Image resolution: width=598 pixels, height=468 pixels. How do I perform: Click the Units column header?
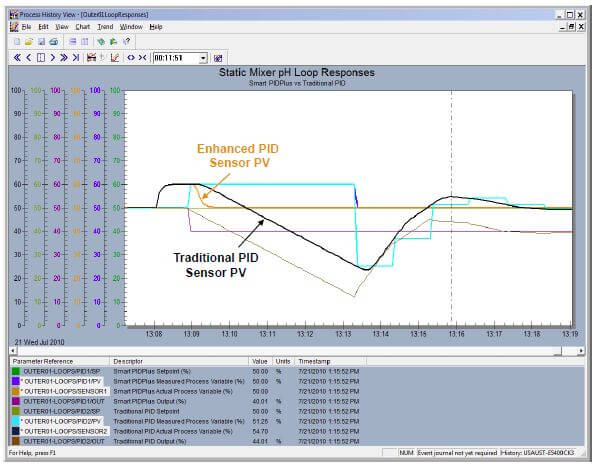coord(283,361)
